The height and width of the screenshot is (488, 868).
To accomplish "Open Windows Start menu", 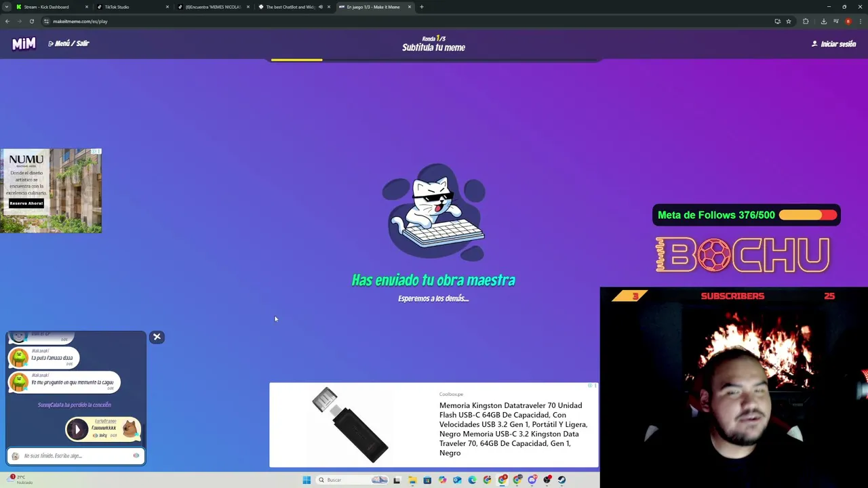I will pos(307,480).
